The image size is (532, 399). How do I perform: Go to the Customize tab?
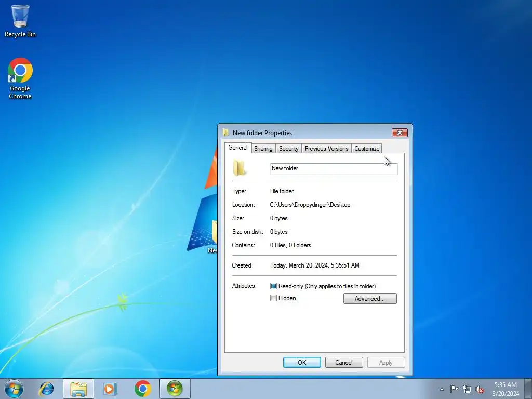(x=367, y=149)
